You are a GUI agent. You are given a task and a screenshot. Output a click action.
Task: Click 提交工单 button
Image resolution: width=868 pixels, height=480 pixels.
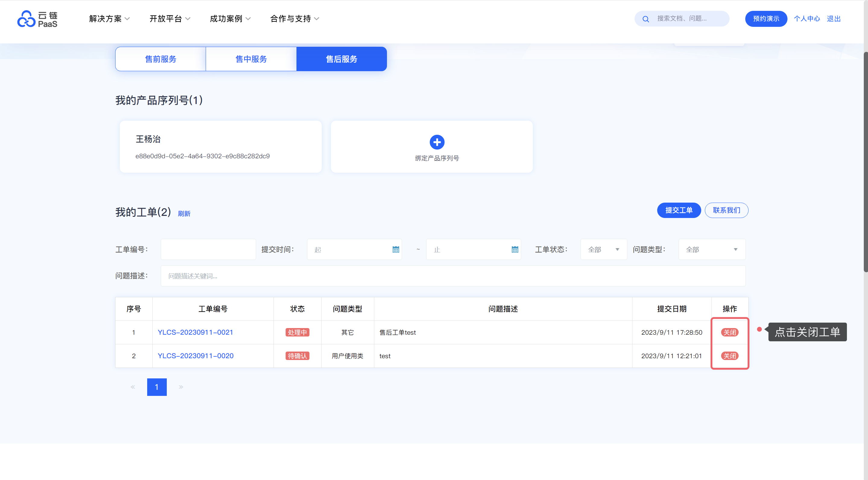(679, 210)
